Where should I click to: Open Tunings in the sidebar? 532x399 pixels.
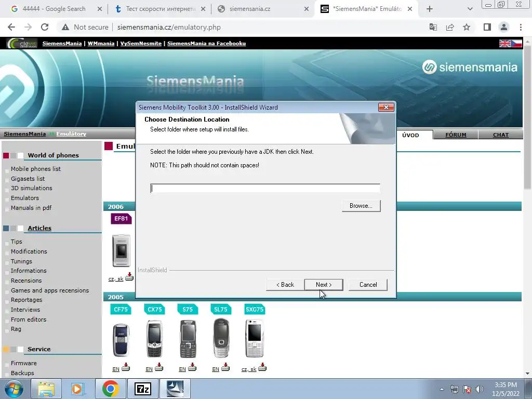tap(21, 262)
